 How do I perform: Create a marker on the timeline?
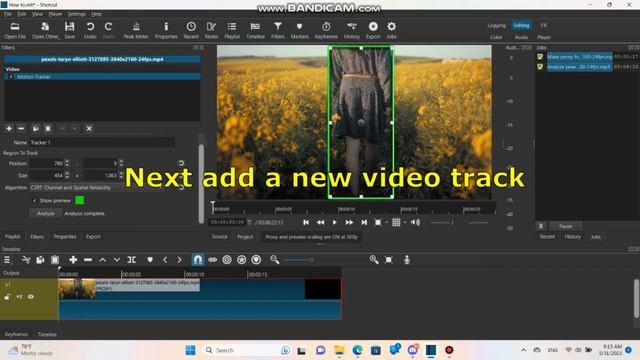150,260
